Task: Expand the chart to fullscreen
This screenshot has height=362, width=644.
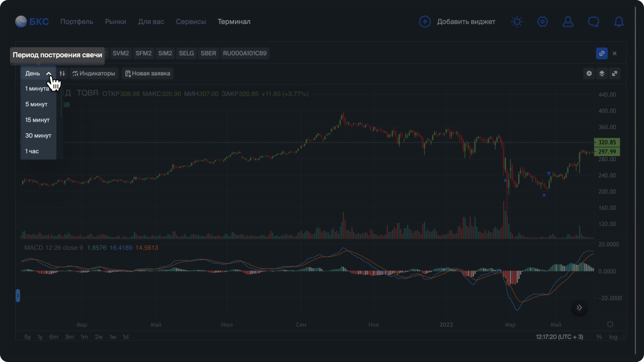Action: pos(614,73)
